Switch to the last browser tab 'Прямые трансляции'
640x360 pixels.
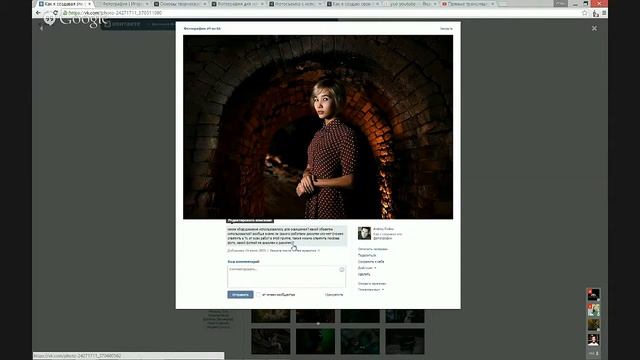pos(469,4)
